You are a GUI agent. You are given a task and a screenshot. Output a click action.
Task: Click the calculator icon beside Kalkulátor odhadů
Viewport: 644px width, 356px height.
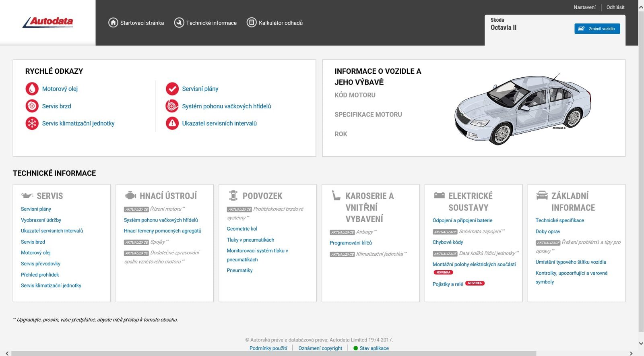pyautogui.click(x=252, y=23)
